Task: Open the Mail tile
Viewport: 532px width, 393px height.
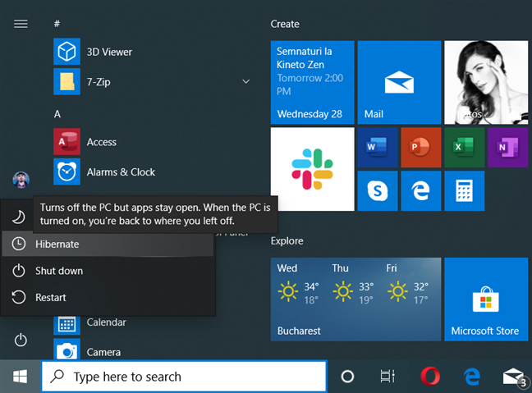Action: 399,82
